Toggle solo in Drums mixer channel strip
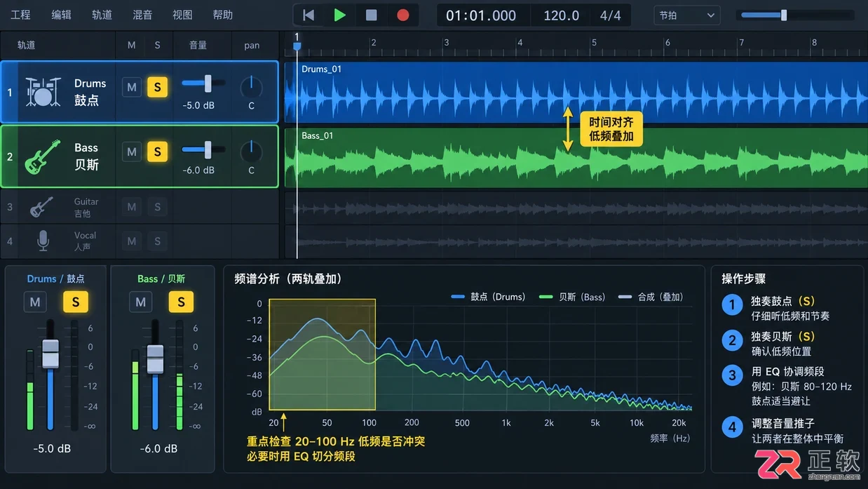Image resolution: width=868 pixels, height=489 pixels. click(76, 302)
